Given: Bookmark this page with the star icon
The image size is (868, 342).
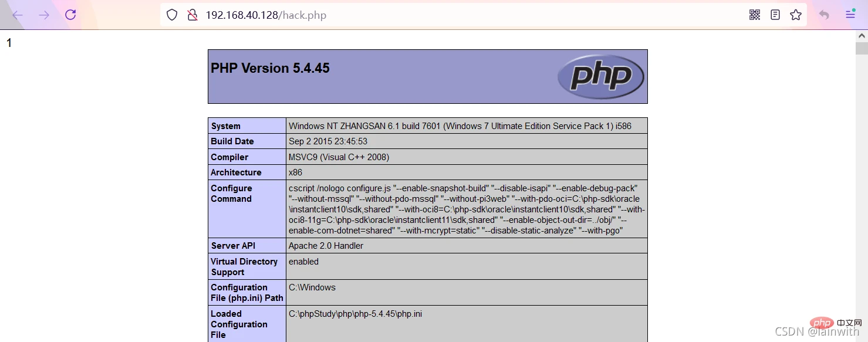Looking at the screenshot, I should (x=796, y=15).
